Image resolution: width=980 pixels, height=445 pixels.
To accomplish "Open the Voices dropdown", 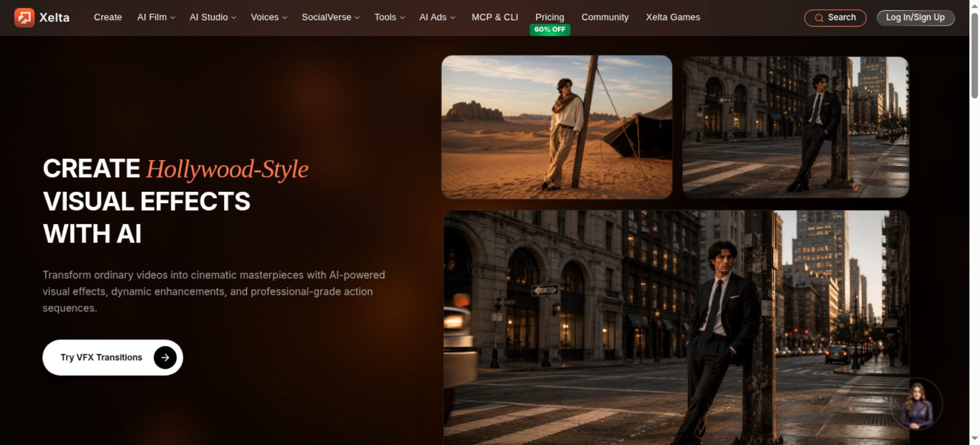I will point(269,17).
